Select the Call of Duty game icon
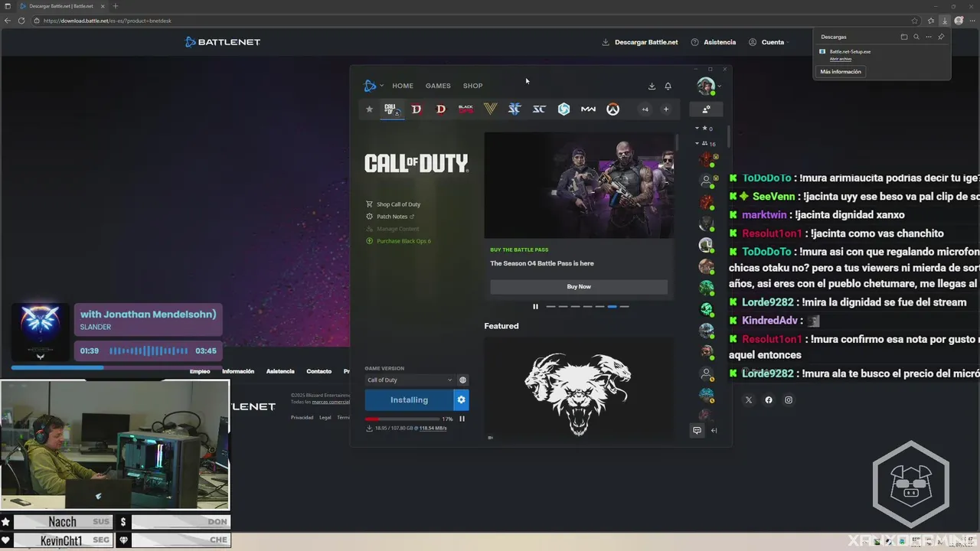Image resolution: width=980 pixels, height=551 pixels. tap(392, 109)
